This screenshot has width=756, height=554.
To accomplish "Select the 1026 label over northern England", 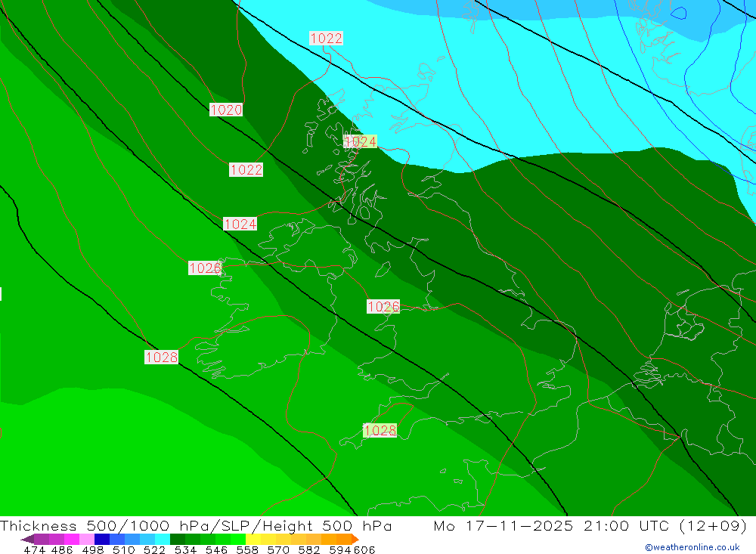I will point(383,307).
